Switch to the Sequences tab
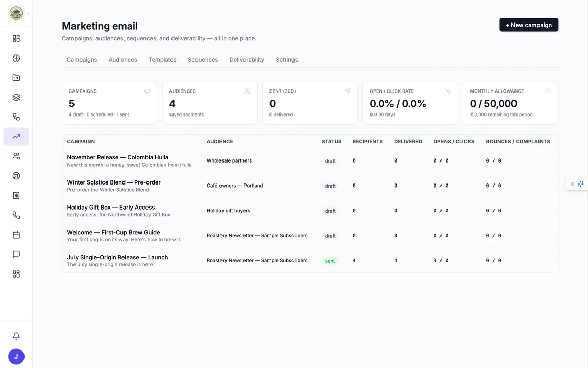 pyautogui.click(x=203, y=60)
